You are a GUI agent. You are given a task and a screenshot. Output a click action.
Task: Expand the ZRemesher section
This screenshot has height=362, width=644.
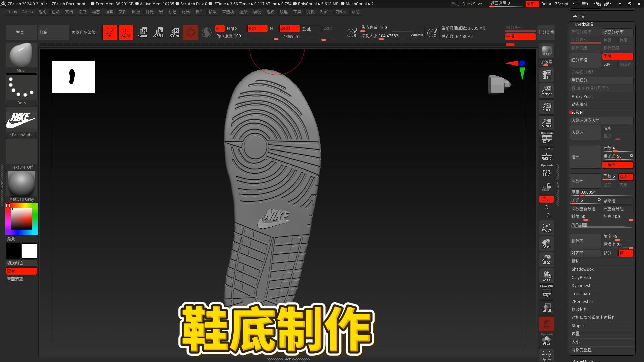pyautogui.click(x=582, y=302)
